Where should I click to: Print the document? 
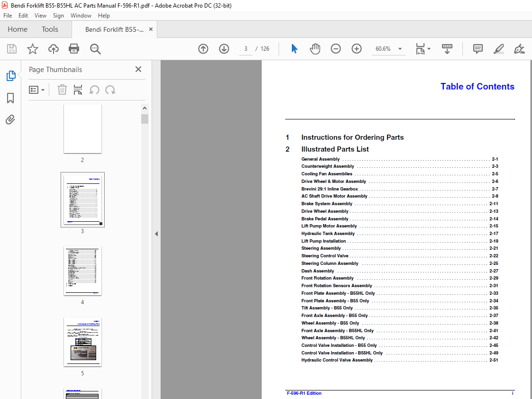click(74, 49)
